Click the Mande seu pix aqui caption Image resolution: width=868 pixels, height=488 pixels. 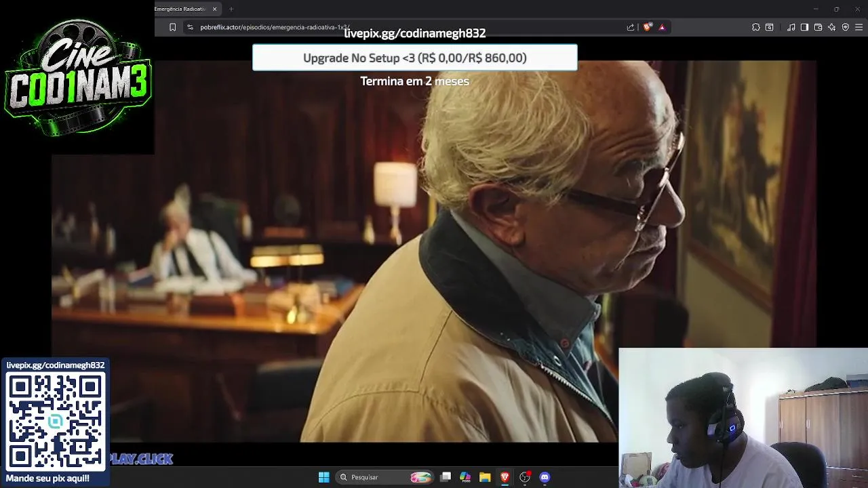point(47,479)
